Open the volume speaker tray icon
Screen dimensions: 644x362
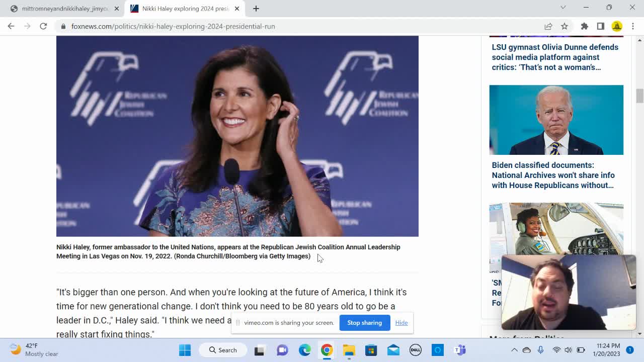[568, 350]
